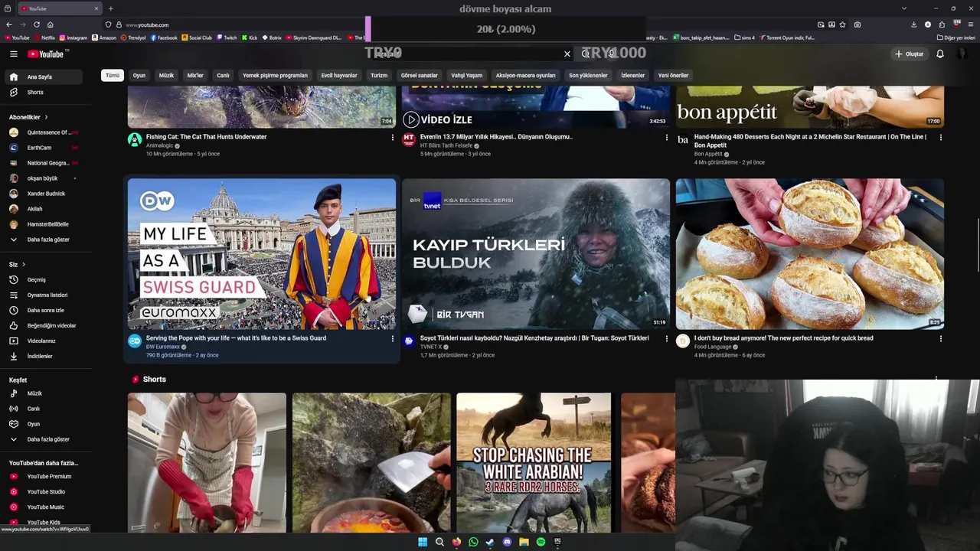
Task: Open Spotify from the taskbar
Action: coord(541,542)
